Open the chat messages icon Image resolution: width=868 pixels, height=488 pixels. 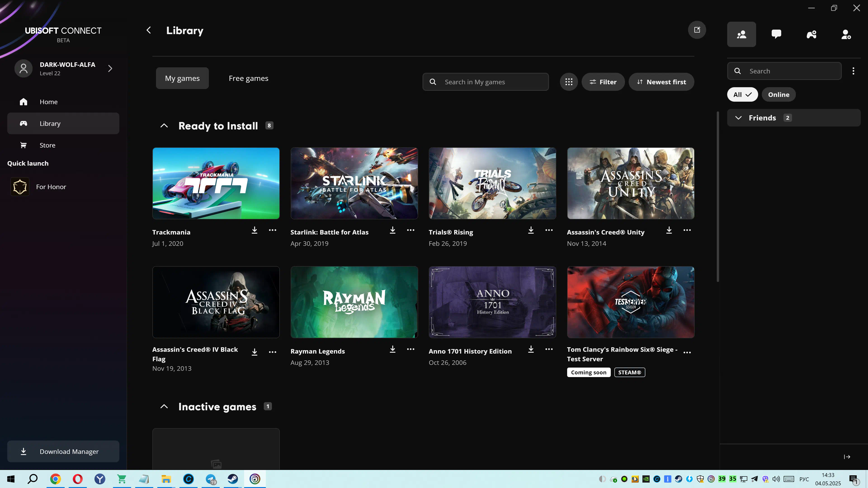(x=776, y=34)
